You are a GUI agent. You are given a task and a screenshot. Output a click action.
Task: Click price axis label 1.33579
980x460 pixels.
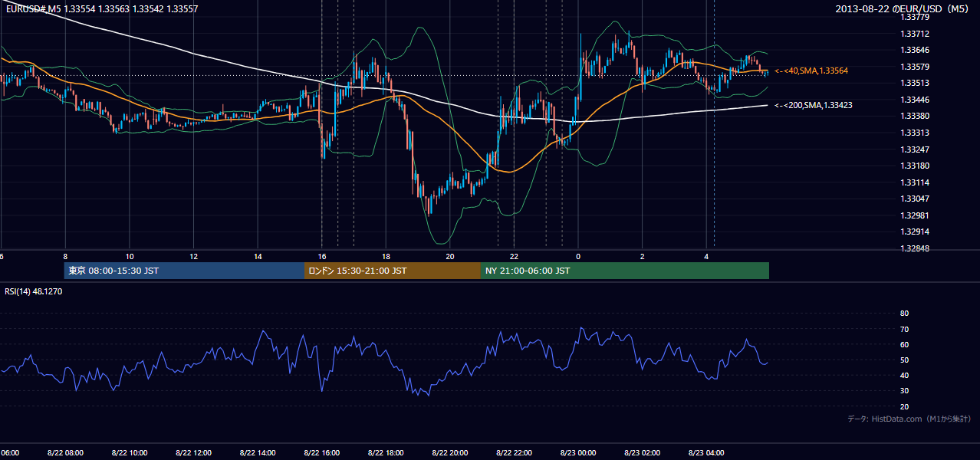coord(914,67)
